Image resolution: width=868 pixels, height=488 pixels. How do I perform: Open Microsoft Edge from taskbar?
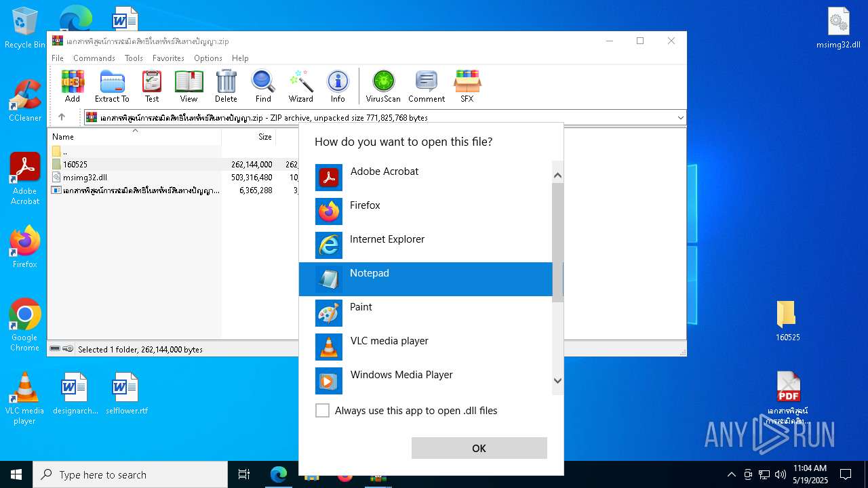279,474
